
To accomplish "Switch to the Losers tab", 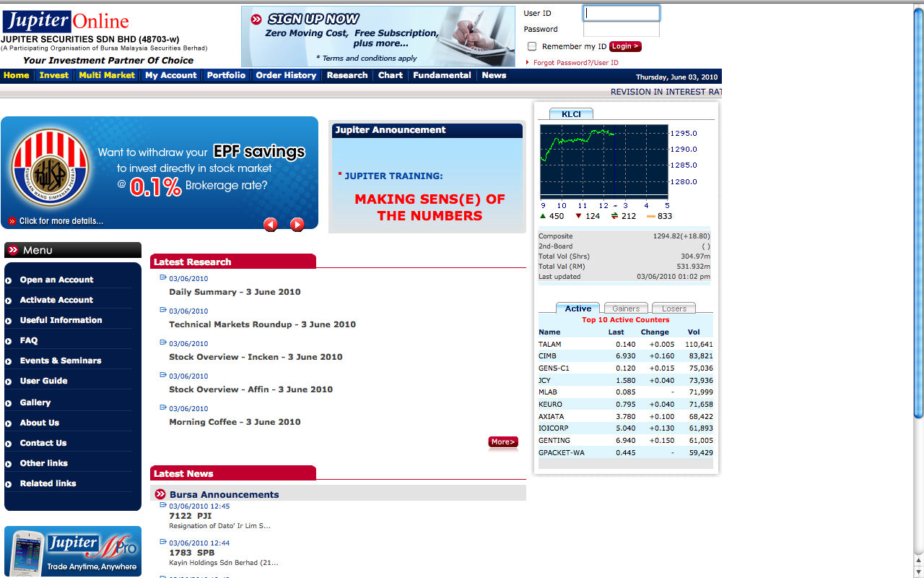I will (x=674, y=309).
